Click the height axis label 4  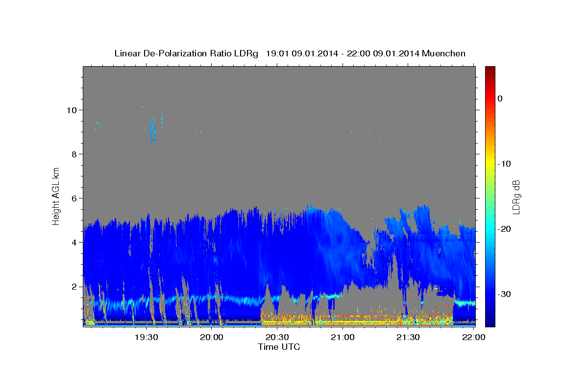[74, 242]
